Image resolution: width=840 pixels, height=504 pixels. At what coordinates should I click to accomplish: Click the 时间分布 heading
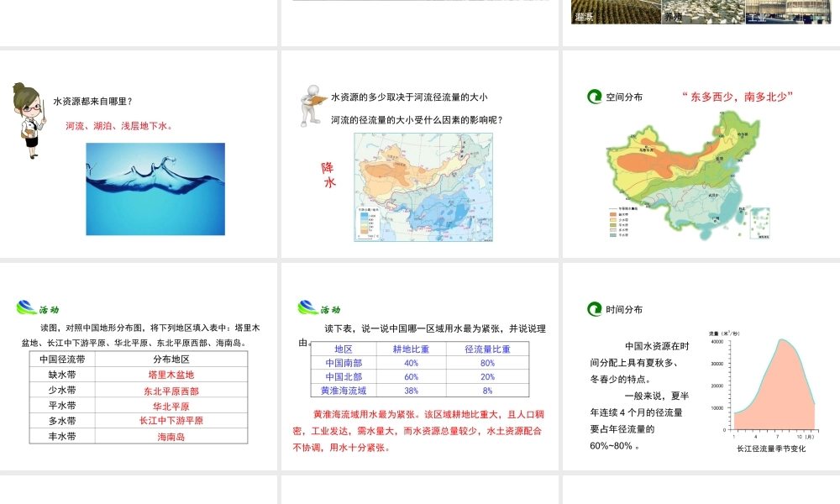624,310
